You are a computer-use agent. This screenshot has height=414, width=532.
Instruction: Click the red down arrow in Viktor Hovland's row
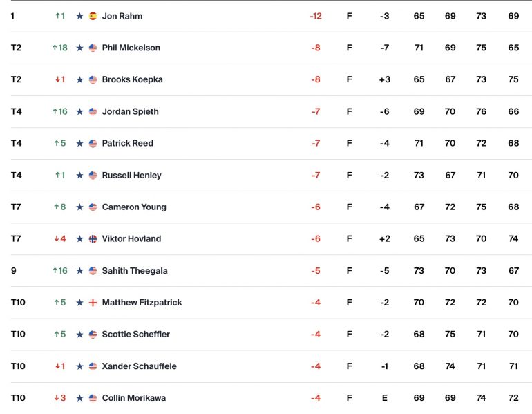point(57,239)
